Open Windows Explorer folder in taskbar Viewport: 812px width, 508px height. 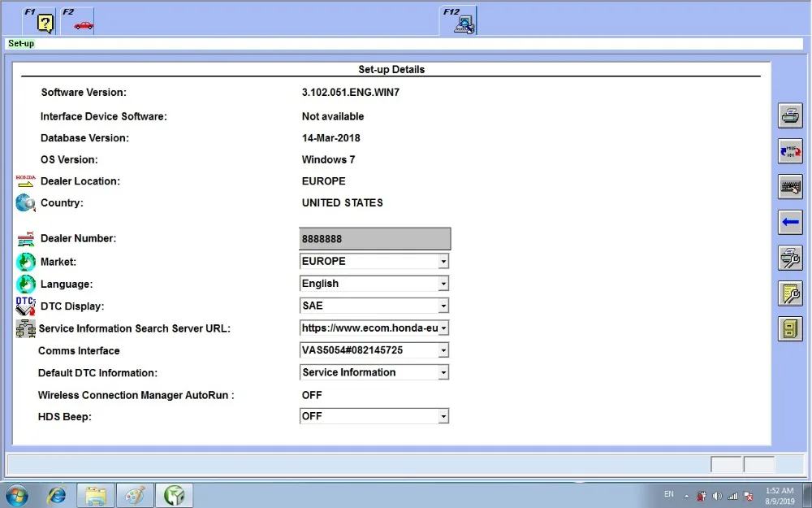tap(95, 496)
